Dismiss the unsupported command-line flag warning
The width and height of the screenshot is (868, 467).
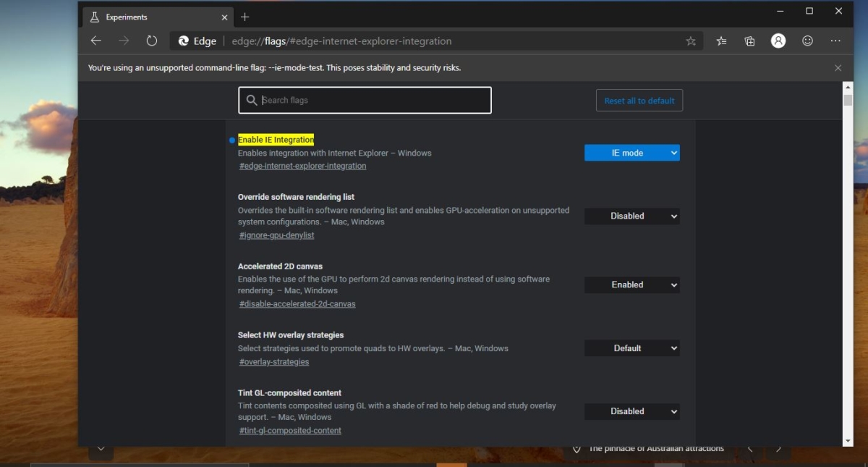click(838, 67)
